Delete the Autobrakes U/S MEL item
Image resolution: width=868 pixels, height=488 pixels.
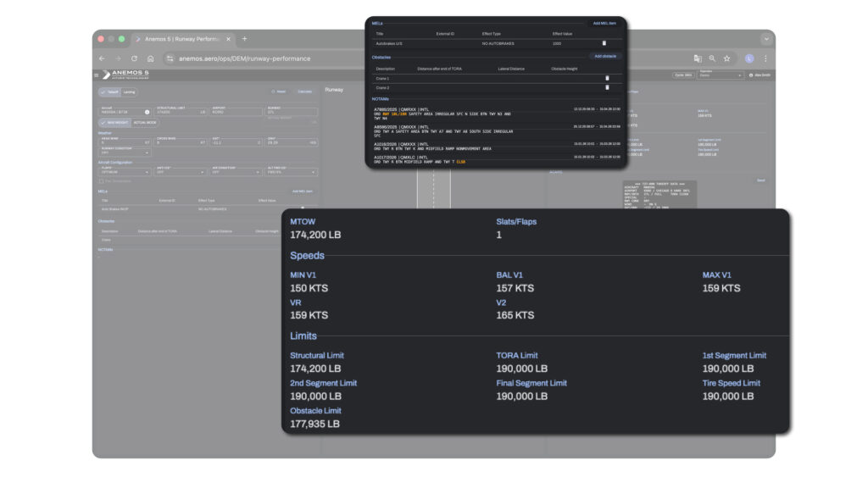[x=604, y=42]
